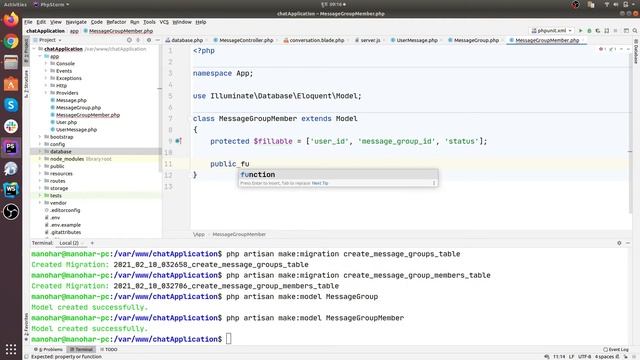640x360 pixels.
Task: Open the Refactor menu
Action: tap(116, 22)
